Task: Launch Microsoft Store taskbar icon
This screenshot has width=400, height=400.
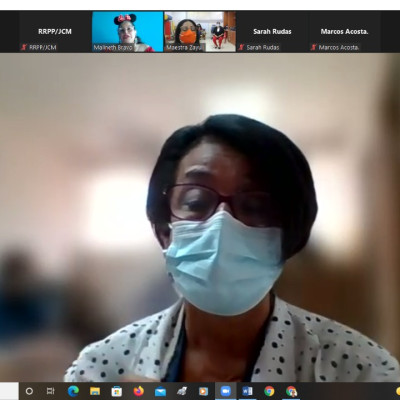Action: coord(117,391)
